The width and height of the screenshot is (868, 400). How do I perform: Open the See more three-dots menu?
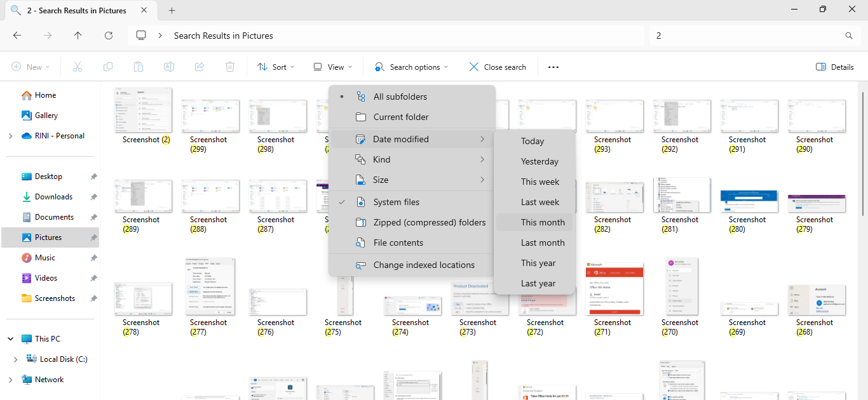553,67
